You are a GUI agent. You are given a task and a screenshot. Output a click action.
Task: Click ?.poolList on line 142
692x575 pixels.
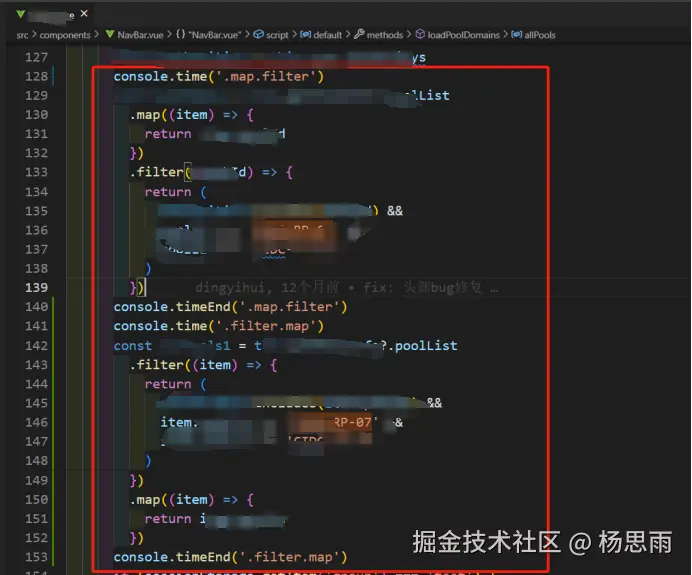point(419,346)
